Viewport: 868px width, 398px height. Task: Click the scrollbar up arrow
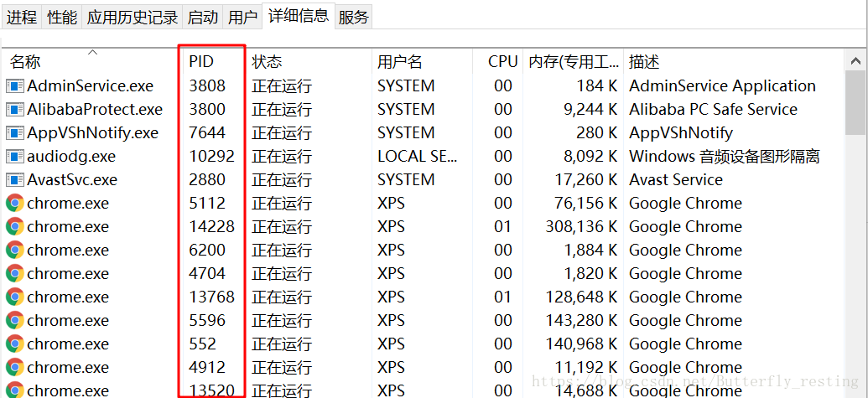point(855,61)
